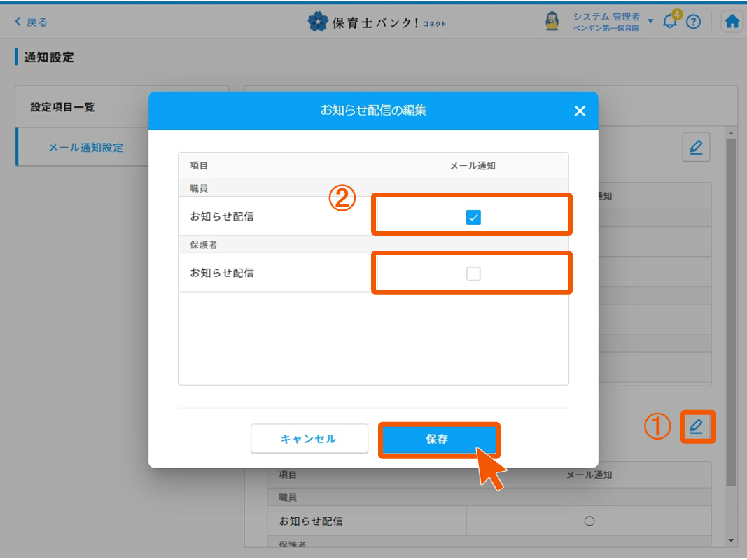
Task: Select メール通知設定 in the settings list
Action: click(x=85, y=148)
